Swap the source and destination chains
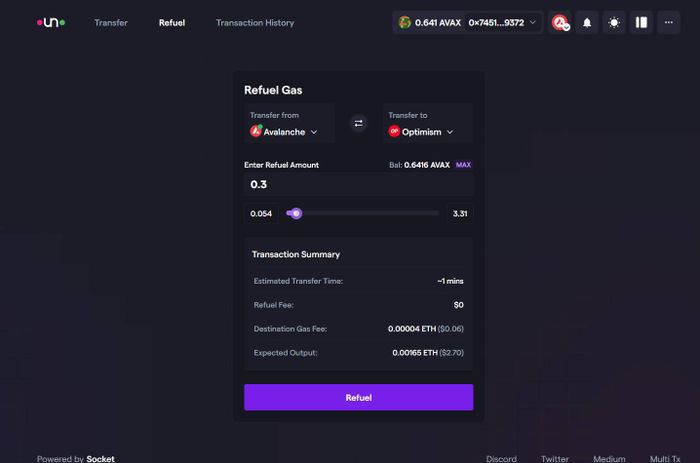Image resolution: width=700 pixels, height=463 pixels. coord(358,123)
